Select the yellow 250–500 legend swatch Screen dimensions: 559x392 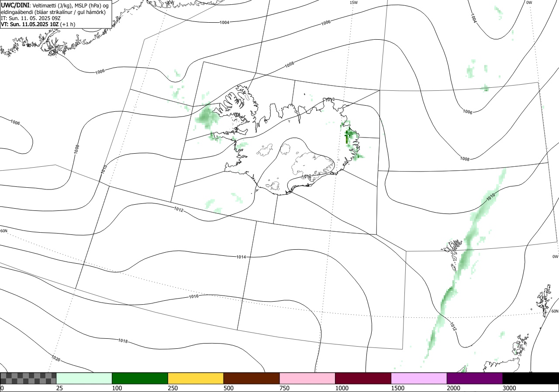(x=196, y=378)
